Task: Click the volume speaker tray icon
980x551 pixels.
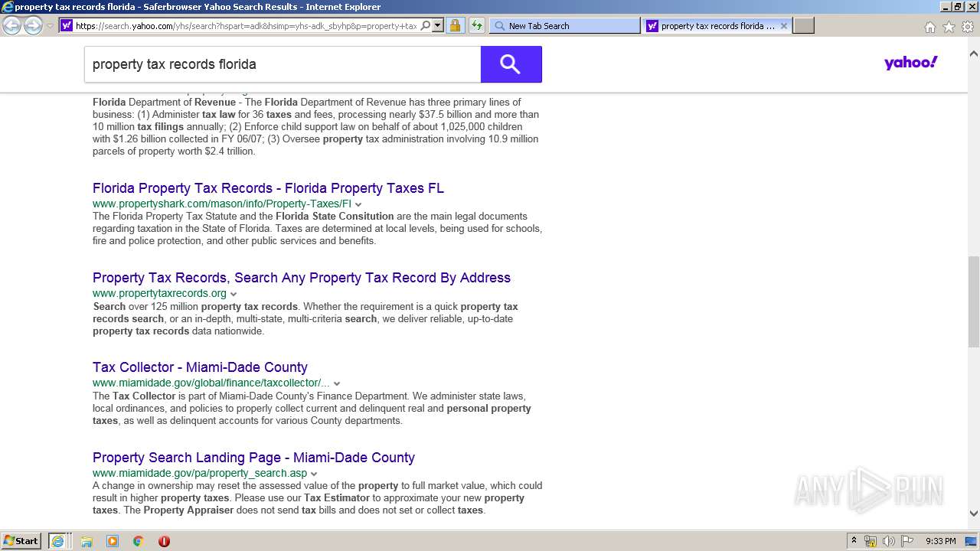Action: pos(888,541)
